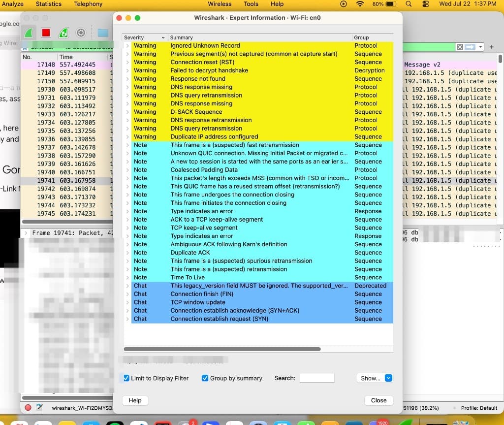This screenshot has width=504, height=425.
Task: Click the packet list vertical scrollbar
Action: tap(500, 59)
